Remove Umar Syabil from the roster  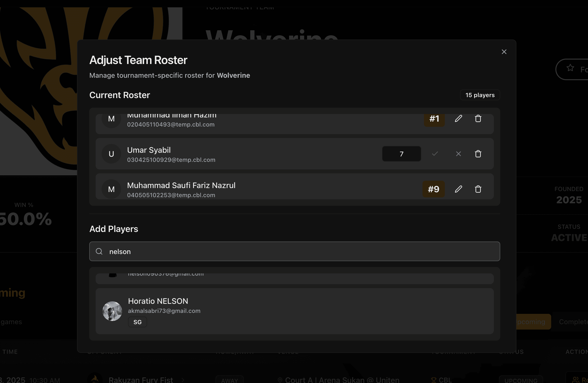click(x=478, y=154)
